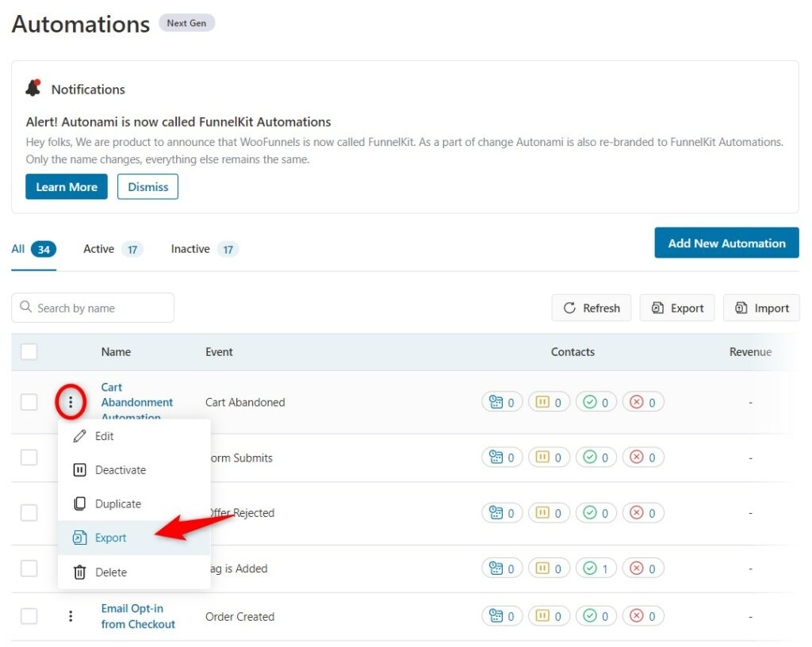Click the toolbar Export button
Image resolution: width=812 pixels, height=647 pixels.
(x=677, y=308)
